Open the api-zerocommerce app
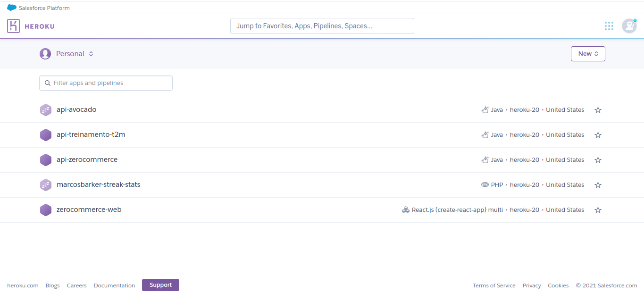Image resolution: width=644 pixels, height=294 pixels. point(87,160)
